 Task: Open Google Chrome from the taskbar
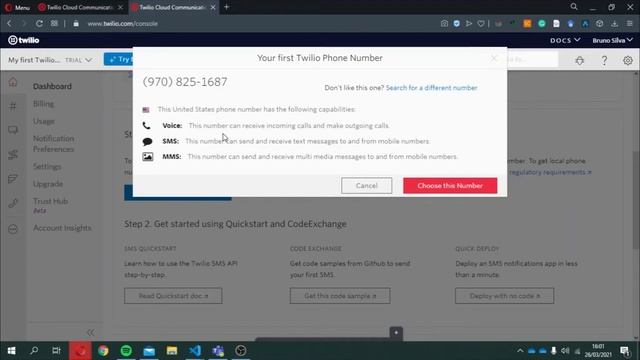(103, 351)
